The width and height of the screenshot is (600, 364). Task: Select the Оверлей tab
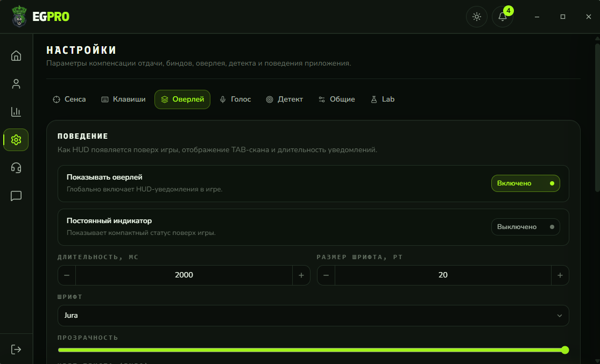(182, 99)
